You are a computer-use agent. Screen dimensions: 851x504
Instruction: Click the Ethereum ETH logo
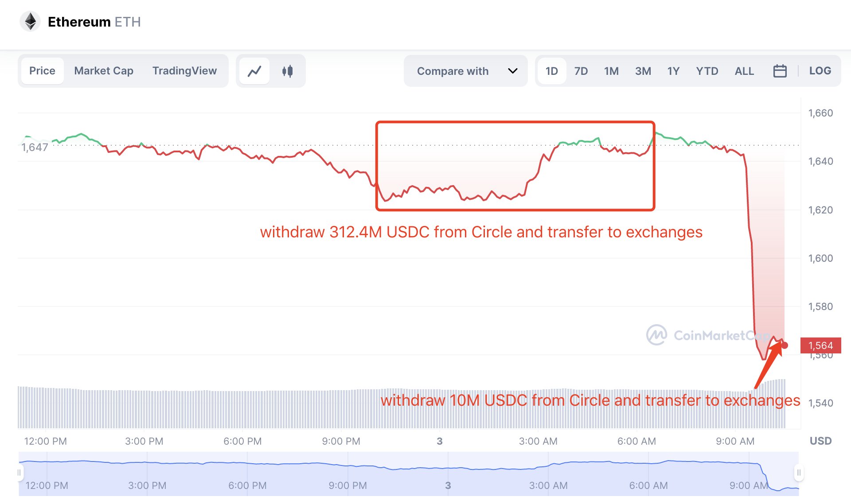(x=30, y=21)
